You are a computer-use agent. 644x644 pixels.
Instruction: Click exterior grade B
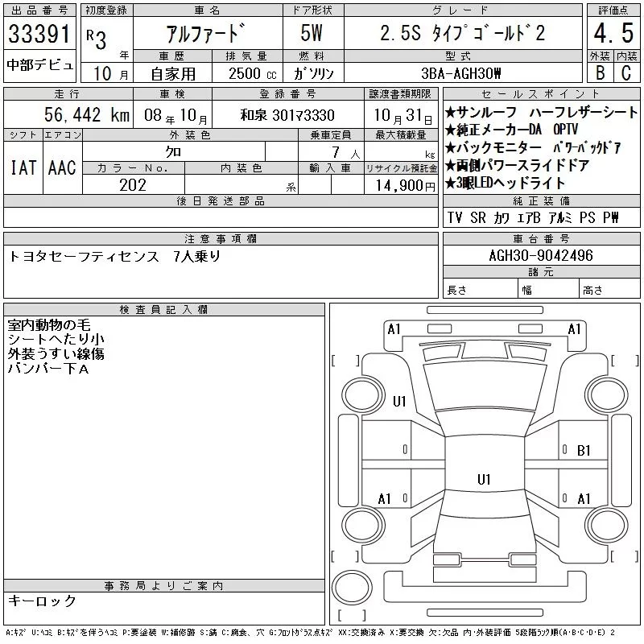(600, 72)
